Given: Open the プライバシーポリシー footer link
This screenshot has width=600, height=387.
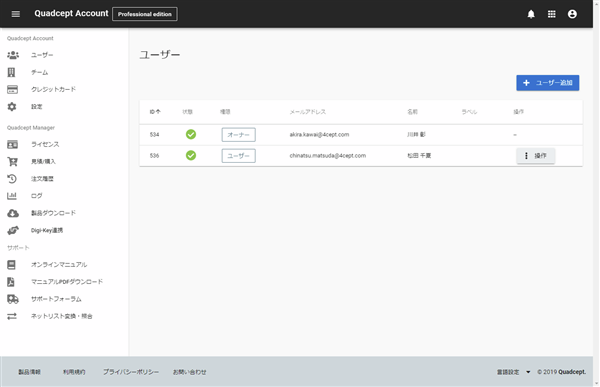Looking at the screenshot, I should point(131,372).
